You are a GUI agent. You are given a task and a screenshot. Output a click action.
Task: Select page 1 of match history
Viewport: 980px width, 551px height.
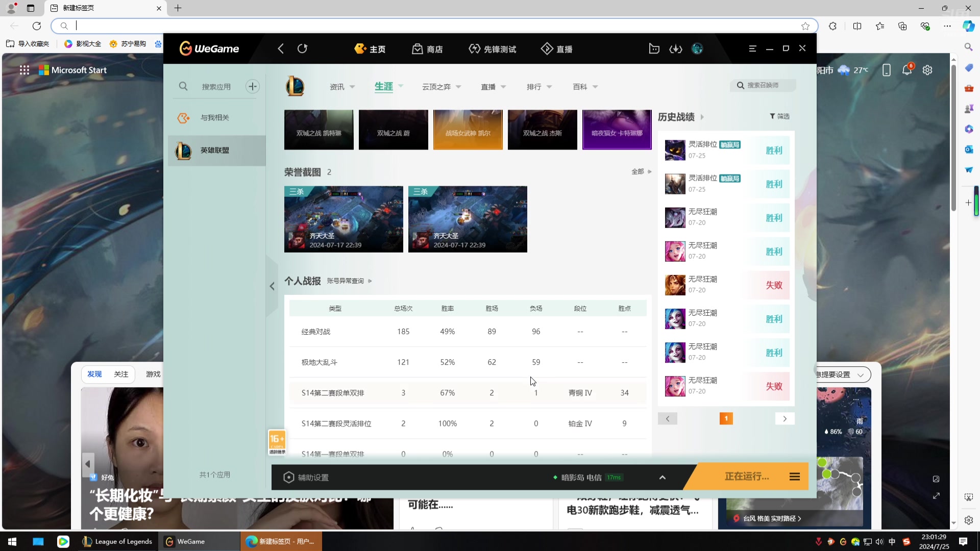click(x=726, y=418)
